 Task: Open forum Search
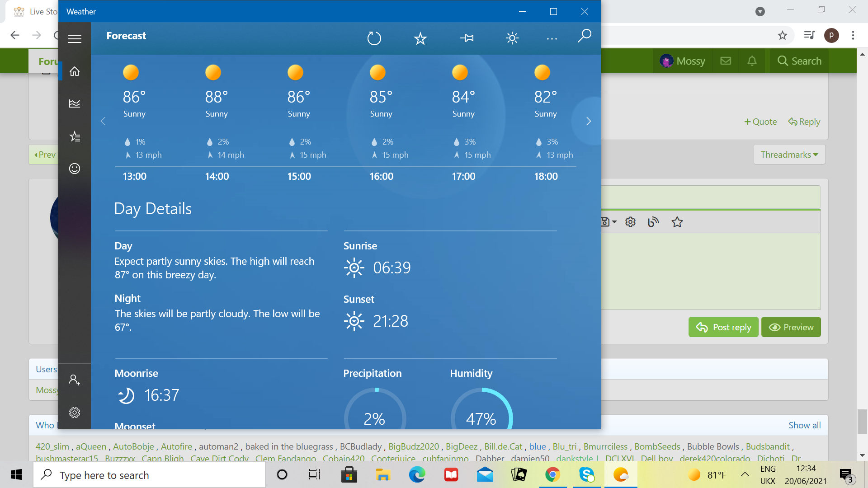[x=799, y=61]
